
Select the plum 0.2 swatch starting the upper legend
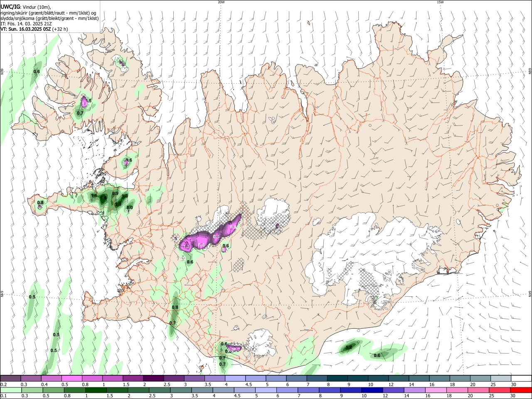click(10, 379)
